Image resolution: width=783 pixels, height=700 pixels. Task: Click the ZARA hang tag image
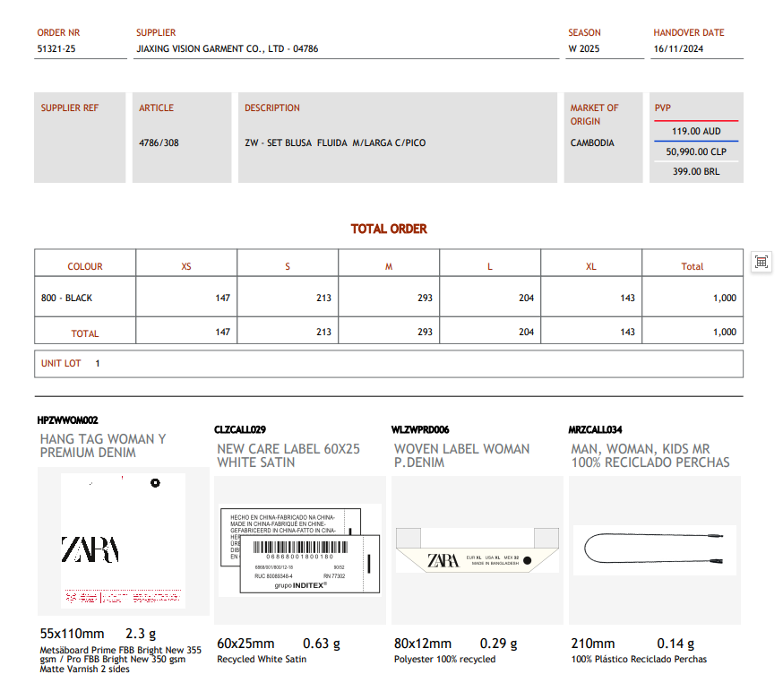click(x=123, y=541)
